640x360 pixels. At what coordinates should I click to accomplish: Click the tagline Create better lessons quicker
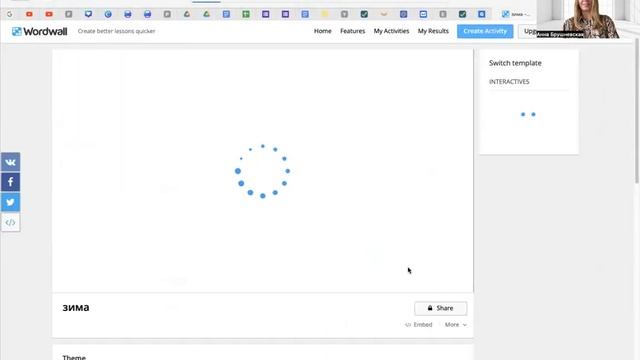point(116,31)
